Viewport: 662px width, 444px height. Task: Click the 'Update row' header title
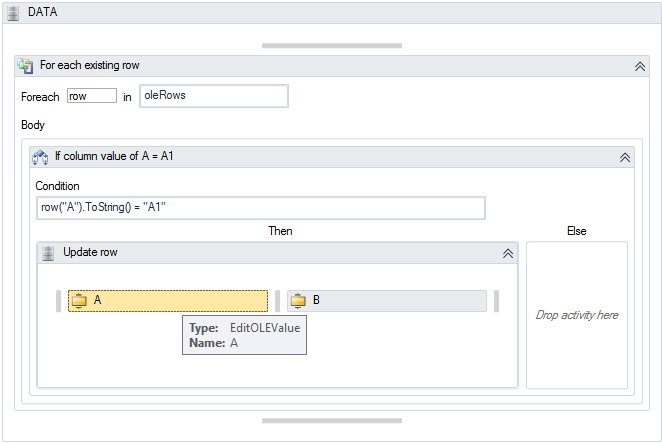point(90,253)
